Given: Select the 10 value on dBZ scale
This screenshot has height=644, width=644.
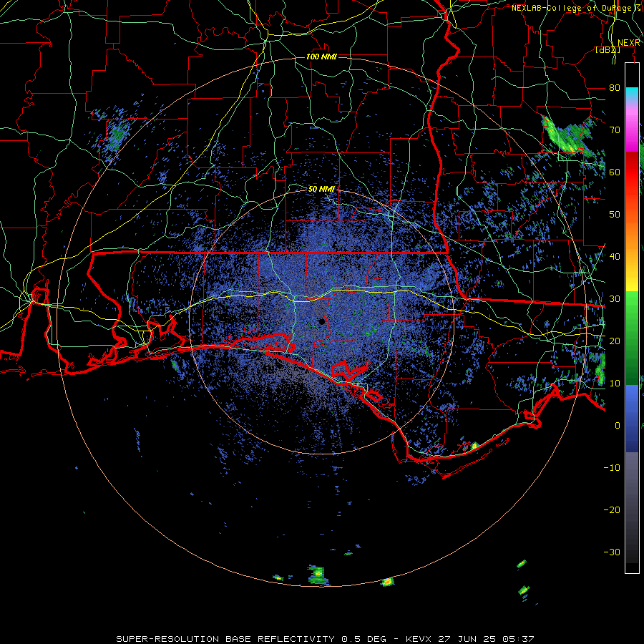Looking at the screenshot, I should click(615, 384).
